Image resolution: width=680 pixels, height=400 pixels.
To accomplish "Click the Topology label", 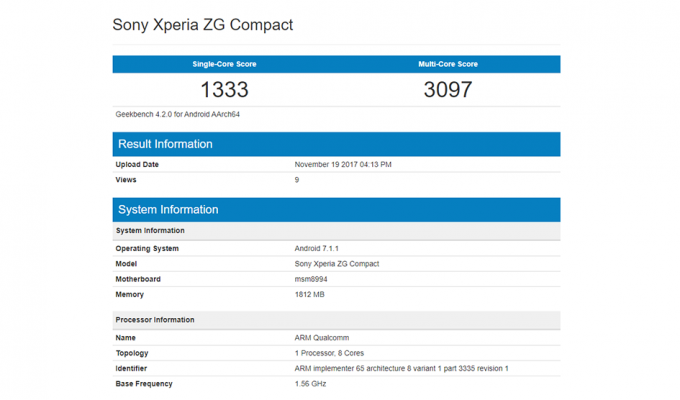I will 132,353.
